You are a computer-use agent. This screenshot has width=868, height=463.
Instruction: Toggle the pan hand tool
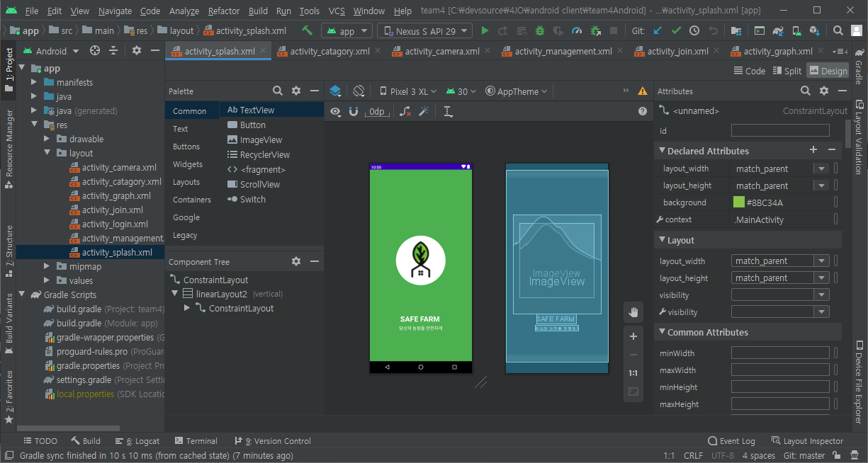coord(633,312)
